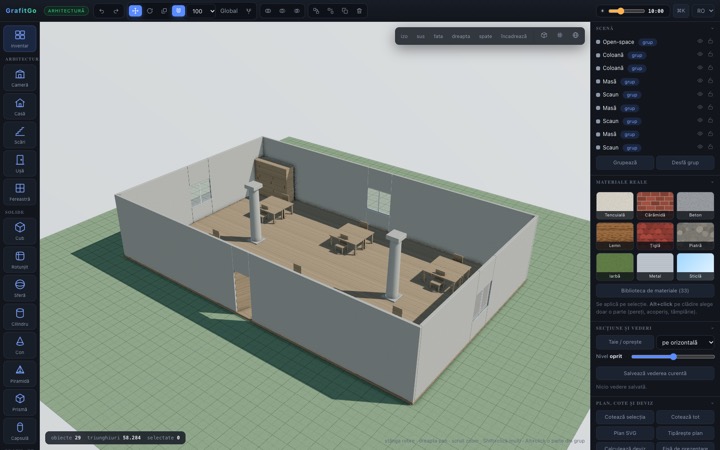Add a Rotunjit rounded box
Viewport: 720px width, 450px height.
point(20,259)
